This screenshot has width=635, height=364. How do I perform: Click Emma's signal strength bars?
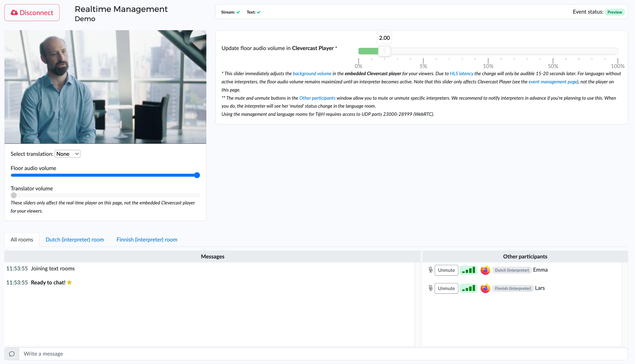(x=468, y=270)
